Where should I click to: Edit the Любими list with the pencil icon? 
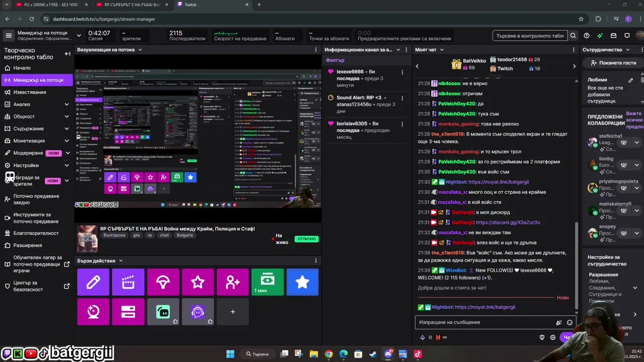[630, 80]
